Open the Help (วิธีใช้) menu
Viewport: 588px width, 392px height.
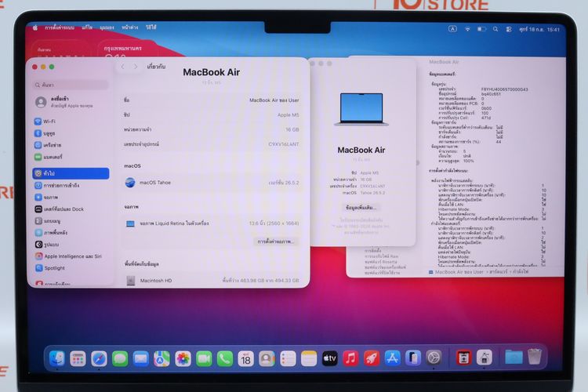point(151,27)
